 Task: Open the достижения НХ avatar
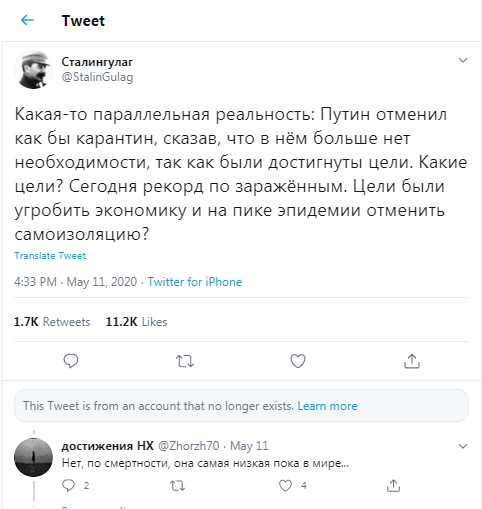click(x=33, y=457)
